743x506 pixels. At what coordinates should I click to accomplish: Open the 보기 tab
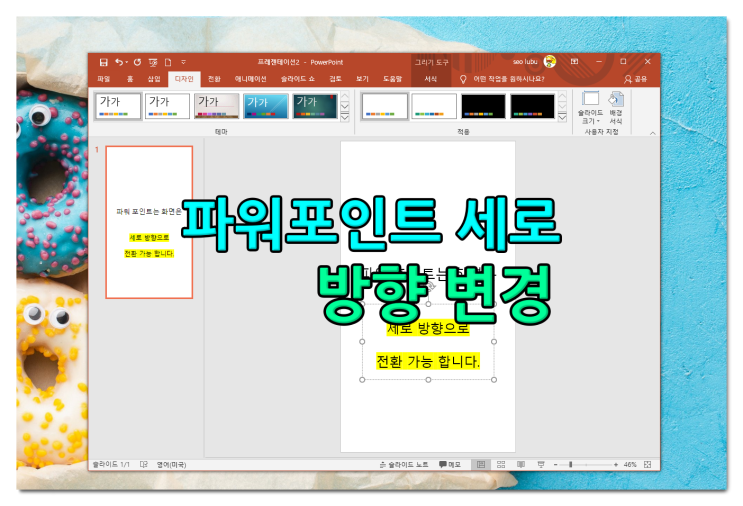(362, 79)
